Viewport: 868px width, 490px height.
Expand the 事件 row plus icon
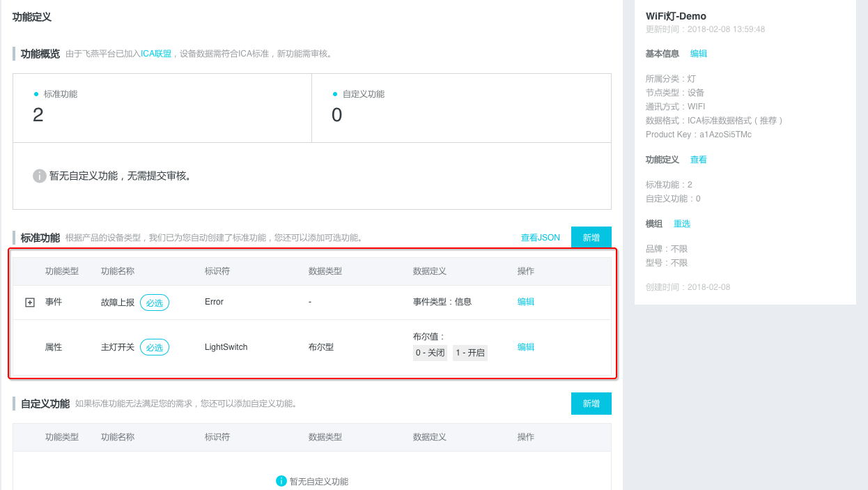pyautogui.click(x=30, y=303)
